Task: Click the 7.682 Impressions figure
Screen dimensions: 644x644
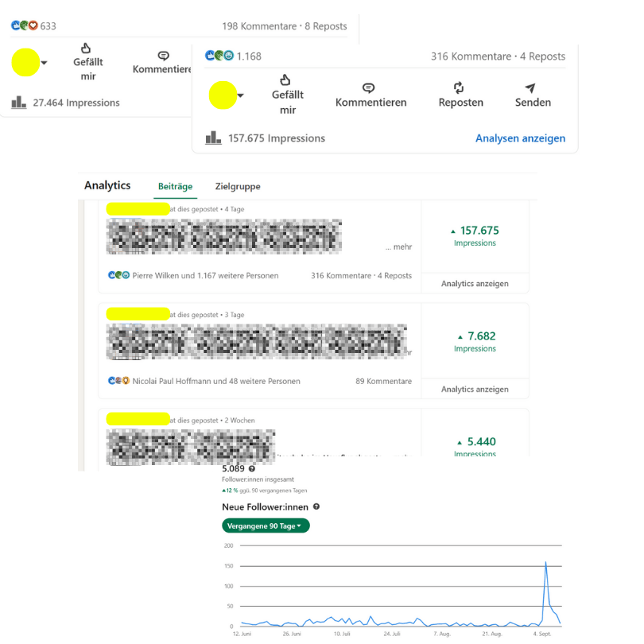Action: point(475,341)
